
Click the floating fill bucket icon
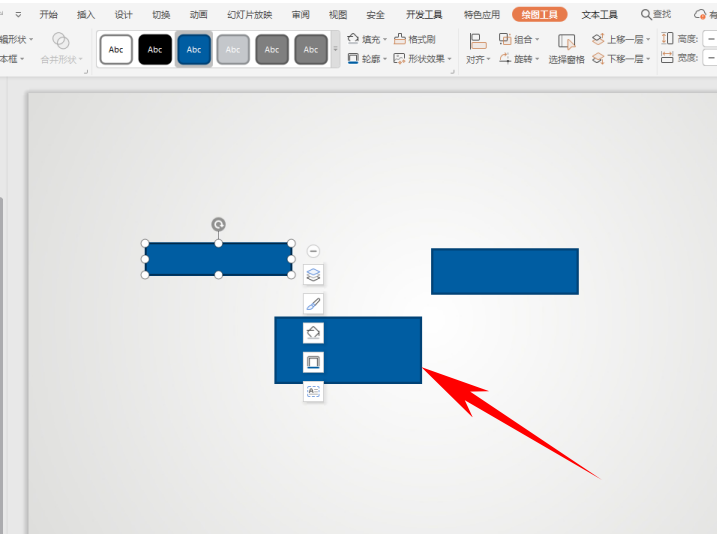pos(313,333)
